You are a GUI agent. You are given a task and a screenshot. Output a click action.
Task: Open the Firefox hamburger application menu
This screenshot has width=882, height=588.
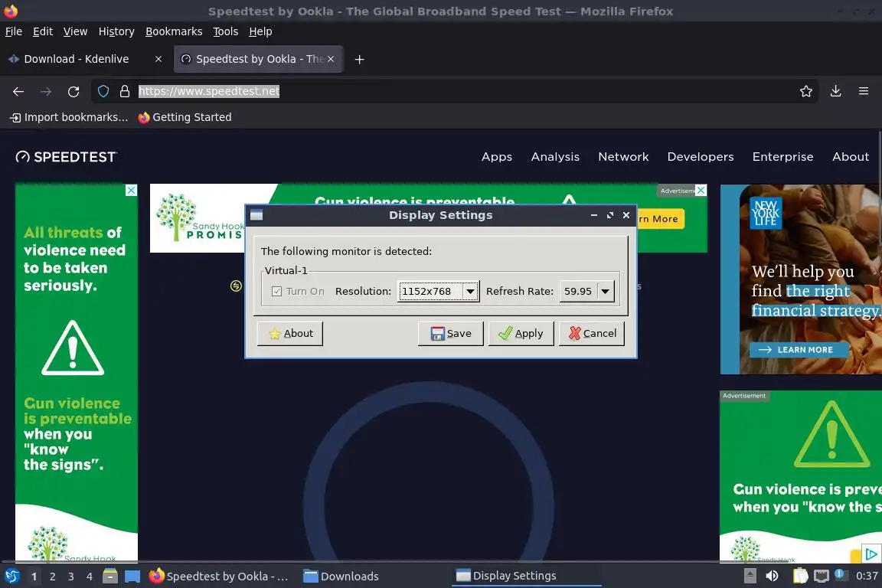(864, 91)
